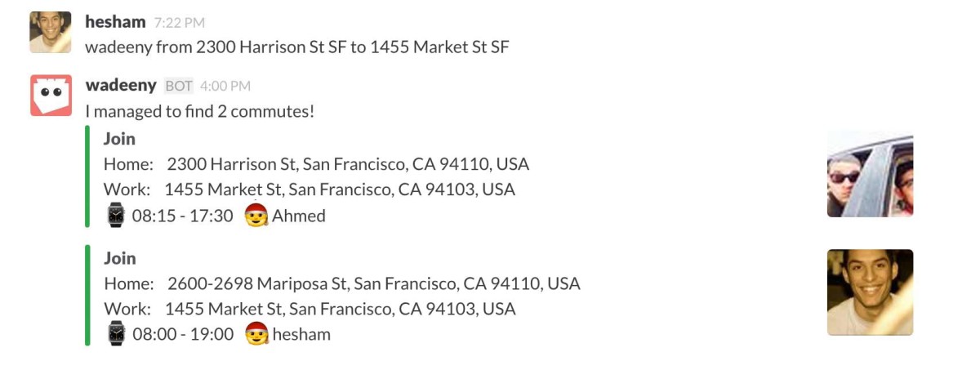Click the Santa emoji next to Ahmed
Screen dimensions: 980x370
(256, 215)
